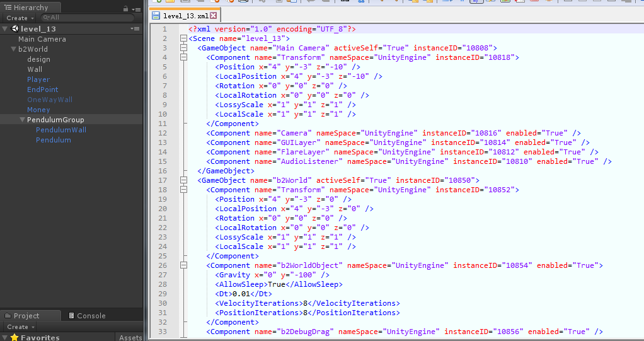Screen dimensions: 644x341
Task: Close the level_13.xml tab
Action: (213, 16)
